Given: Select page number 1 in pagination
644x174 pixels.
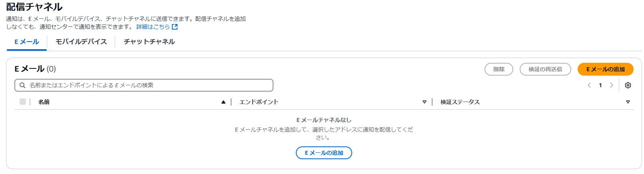Looking at the screenshot, I should click(x=600, y=85).
